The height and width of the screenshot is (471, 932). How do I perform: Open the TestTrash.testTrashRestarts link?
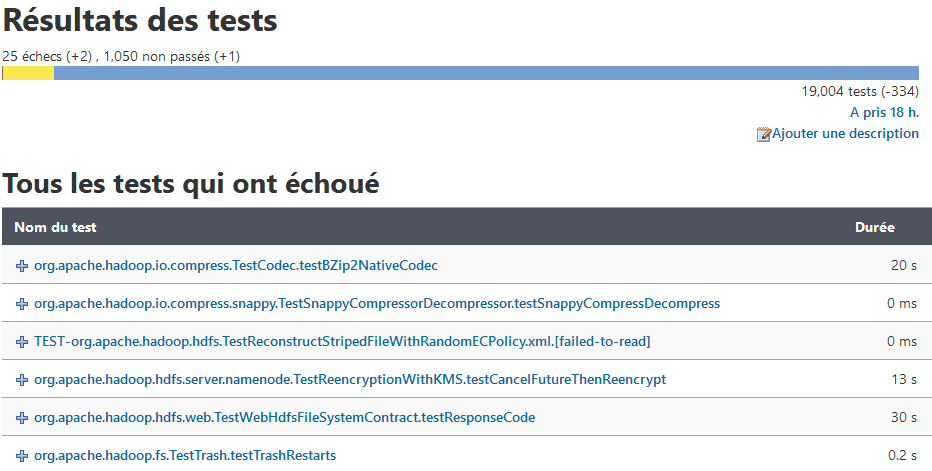pyautogui.click(x=185, y=456)
